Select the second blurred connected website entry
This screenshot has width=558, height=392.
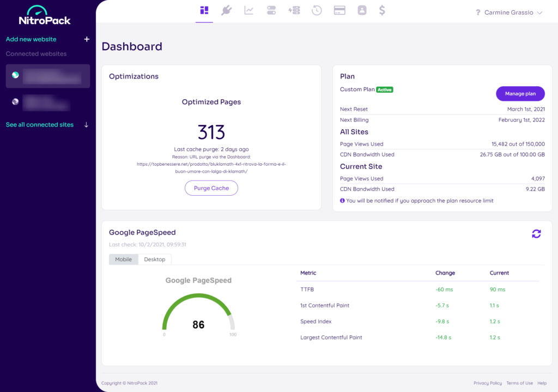[48, 102]
